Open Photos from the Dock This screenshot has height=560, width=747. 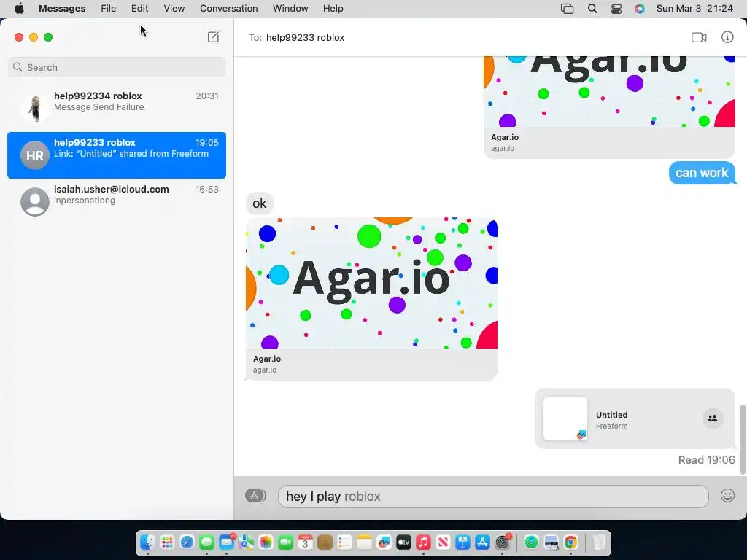266,542
